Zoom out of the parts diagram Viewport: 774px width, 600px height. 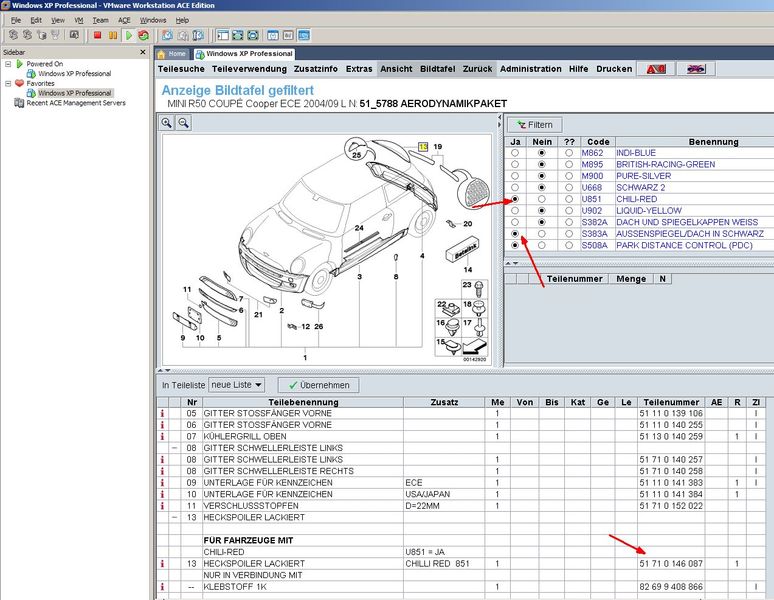click(184, 123)
